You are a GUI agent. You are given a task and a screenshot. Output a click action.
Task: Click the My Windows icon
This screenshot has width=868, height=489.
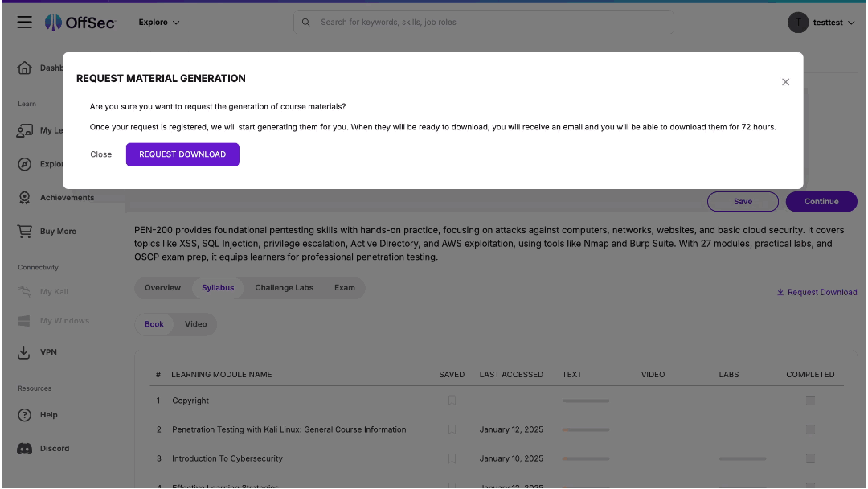click(24, 321)
